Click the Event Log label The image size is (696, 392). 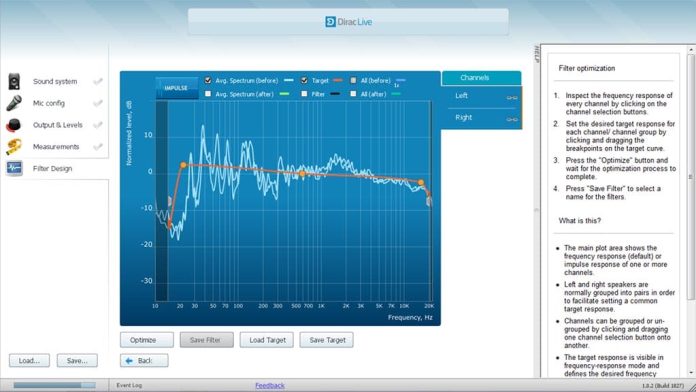(x=129, y=385)
